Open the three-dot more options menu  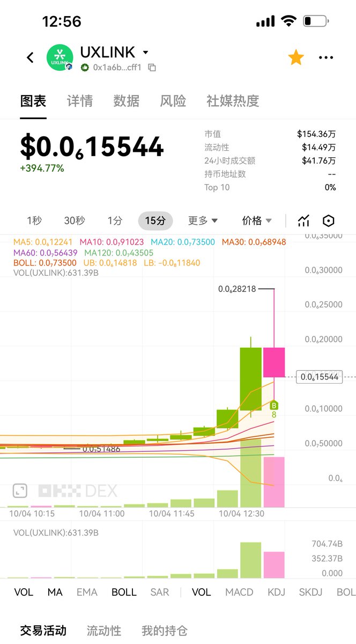coord(326,57)
